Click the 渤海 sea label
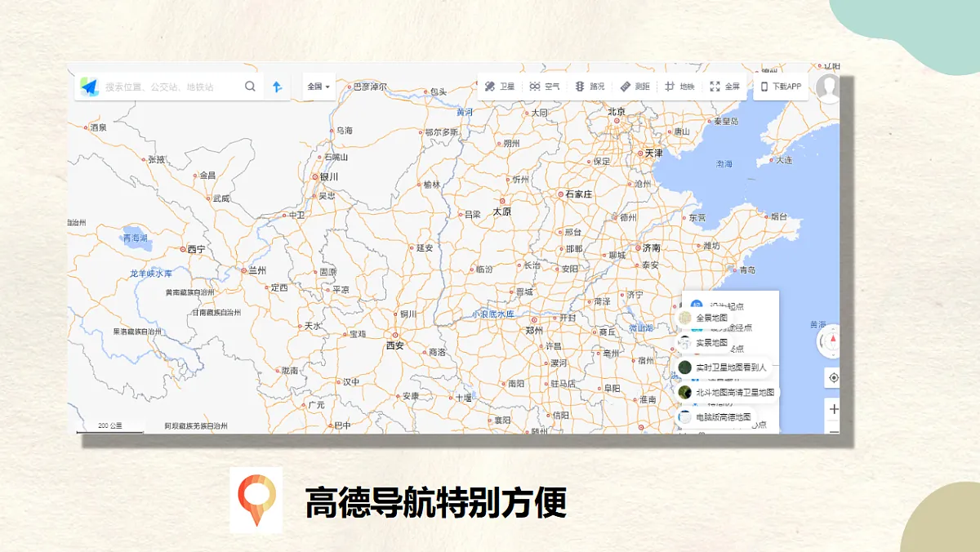Image resolution: width=980 pixels, height=552 pixels. click(x=724, y=164)
